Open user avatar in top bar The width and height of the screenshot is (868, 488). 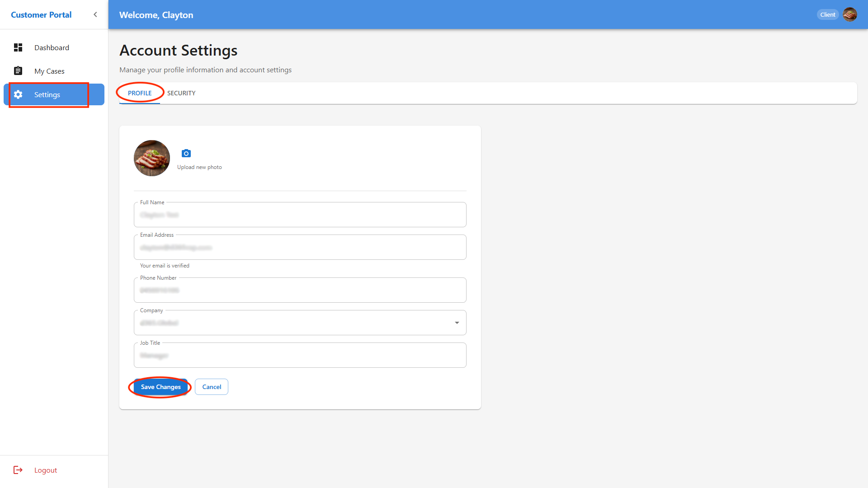(849, 14)
